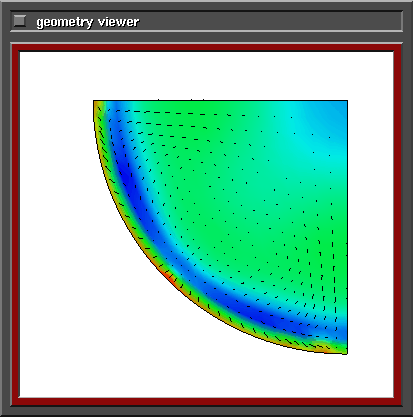413x417 pixels.
Task: Click the tick marks on the top edge
Action: click(x=181, y=99)
